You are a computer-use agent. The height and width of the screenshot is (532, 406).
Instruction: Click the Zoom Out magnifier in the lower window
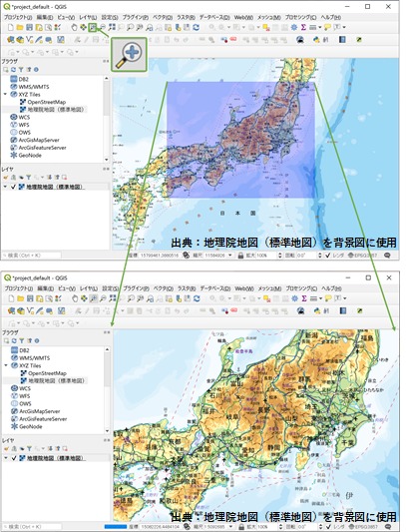point(103,298)
